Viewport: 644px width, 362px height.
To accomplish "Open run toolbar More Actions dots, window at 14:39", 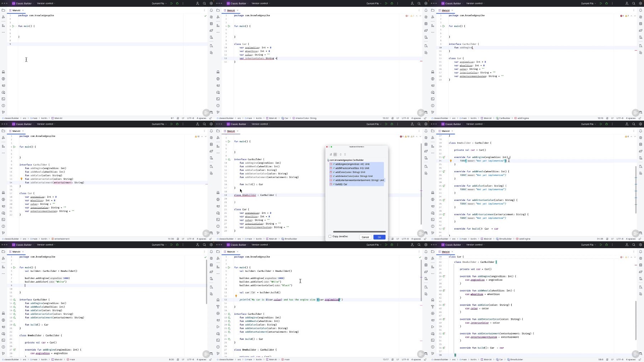I will pyautogui.click(x=183, y=124).
